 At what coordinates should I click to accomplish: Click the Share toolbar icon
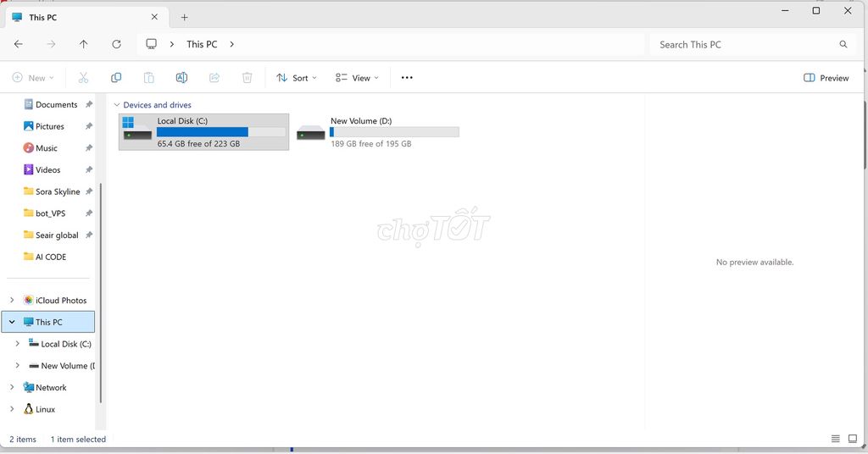point(214,78)
